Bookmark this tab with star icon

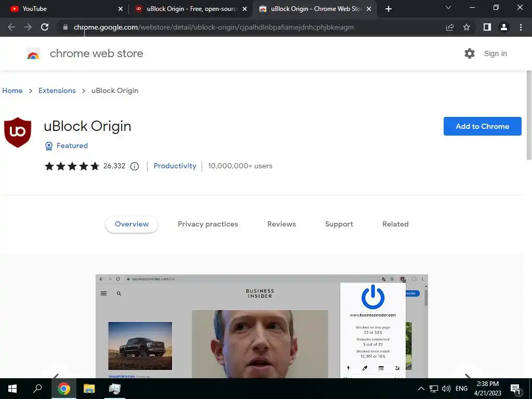pos(467,27)
